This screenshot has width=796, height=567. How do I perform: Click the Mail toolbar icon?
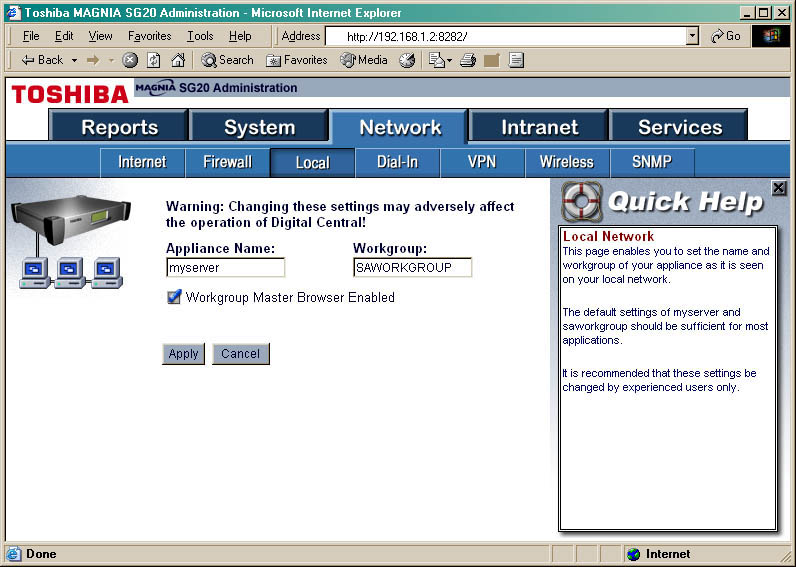click(x=436, y=60)
